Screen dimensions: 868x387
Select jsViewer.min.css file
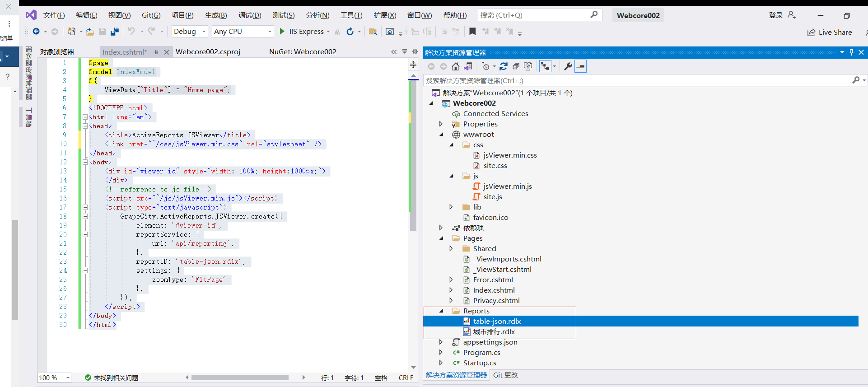click(510, 155)
